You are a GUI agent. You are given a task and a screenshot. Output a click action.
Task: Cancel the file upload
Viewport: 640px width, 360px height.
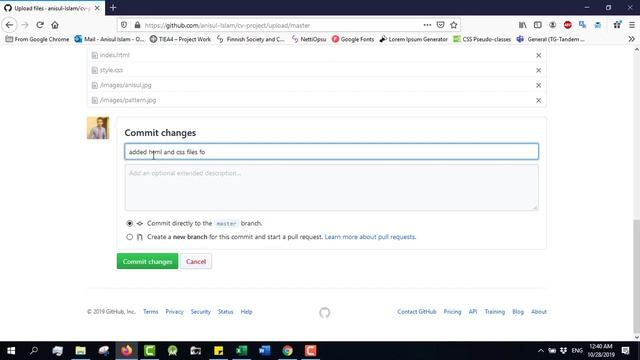196,262
